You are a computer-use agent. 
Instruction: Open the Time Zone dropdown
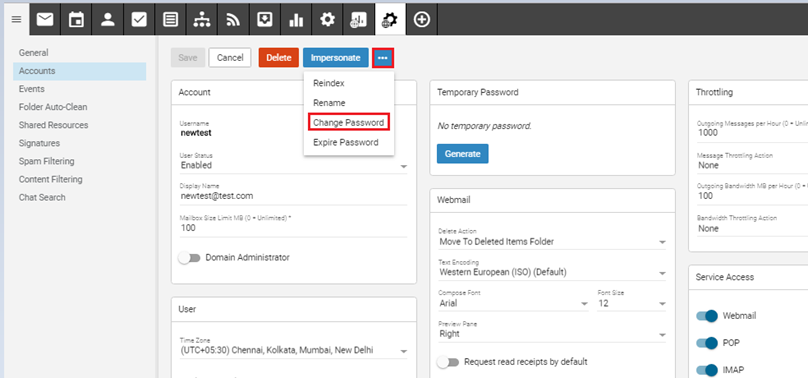[x=293, y=350]
